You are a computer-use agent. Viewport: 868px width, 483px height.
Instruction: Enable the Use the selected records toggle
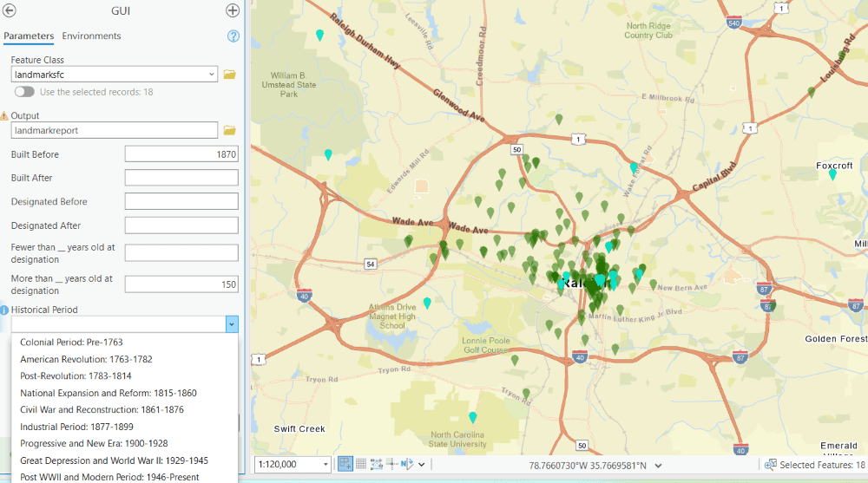[24, 92]
